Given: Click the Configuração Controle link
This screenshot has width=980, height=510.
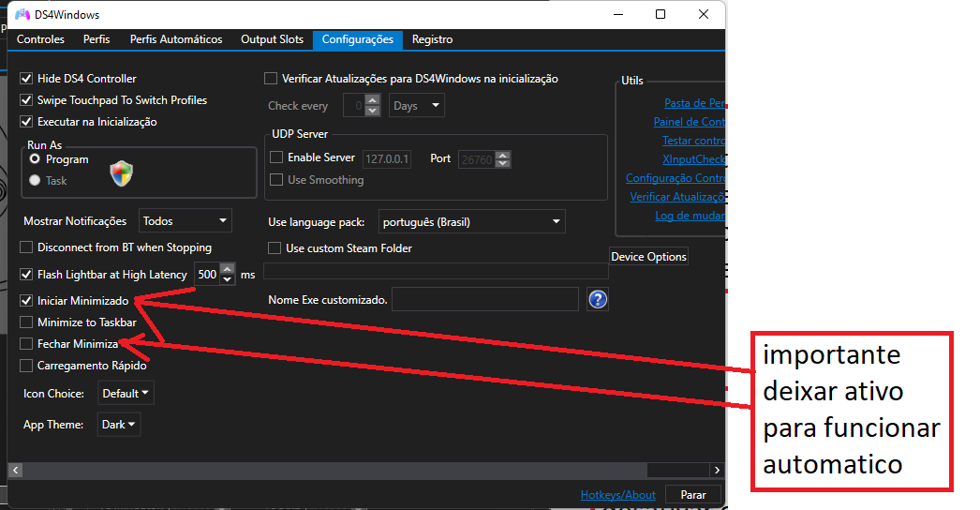Looking at the screenshot, I should [676, 178].
